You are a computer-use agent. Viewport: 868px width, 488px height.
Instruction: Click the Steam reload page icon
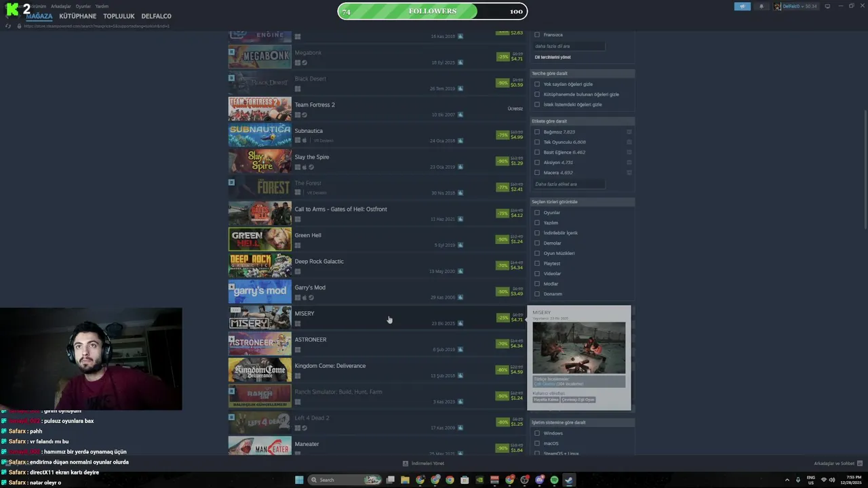(x=8, y=26)
